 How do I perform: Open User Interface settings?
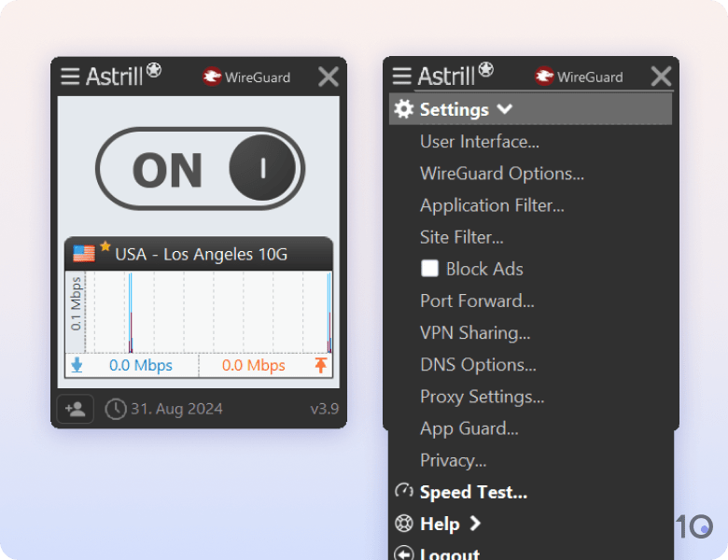480,142
